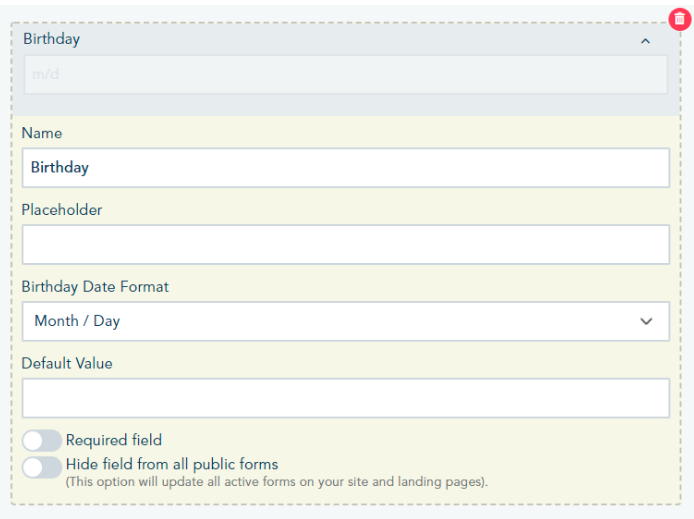Enable the Required field toggle switch

(42, 441)
